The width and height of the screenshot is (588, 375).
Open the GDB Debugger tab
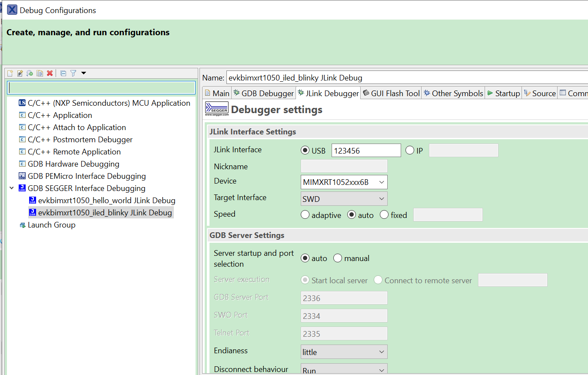tap(263, 93)
